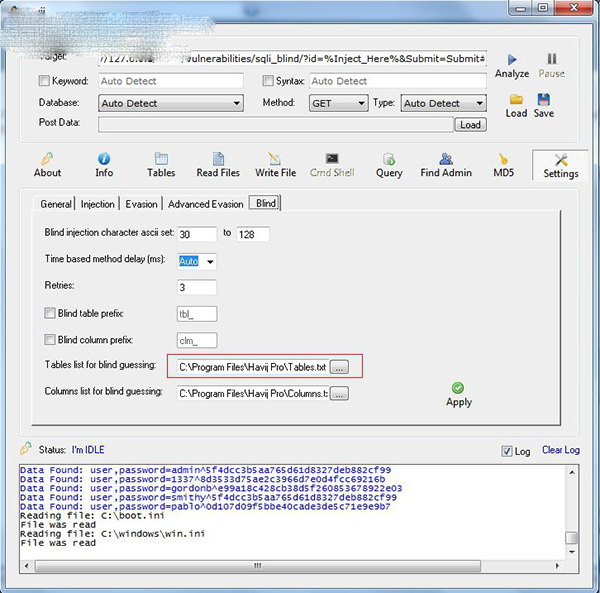Click the log vertical scrollbar thumb

tap(571, 538)
